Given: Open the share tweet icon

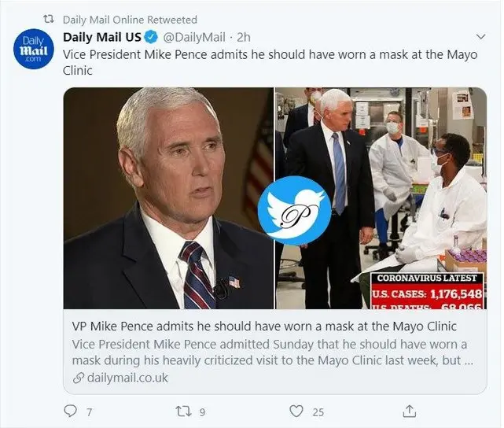Looking at the screenshot, I should 409,411.
